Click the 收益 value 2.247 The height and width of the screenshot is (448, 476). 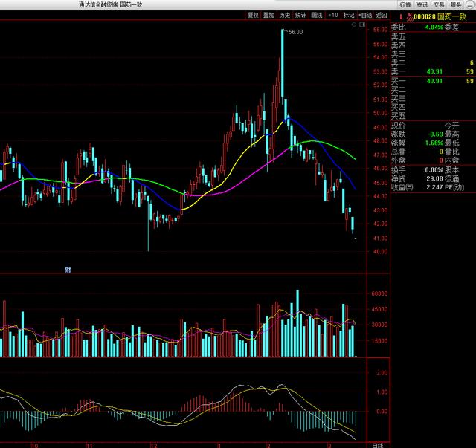(x=434, y=187)
